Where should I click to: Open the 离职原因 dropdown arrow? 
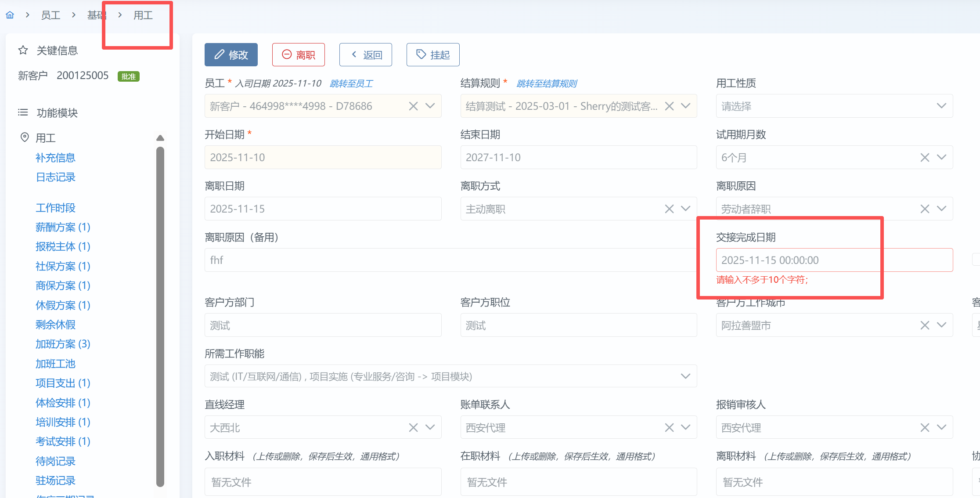[941, 209]
